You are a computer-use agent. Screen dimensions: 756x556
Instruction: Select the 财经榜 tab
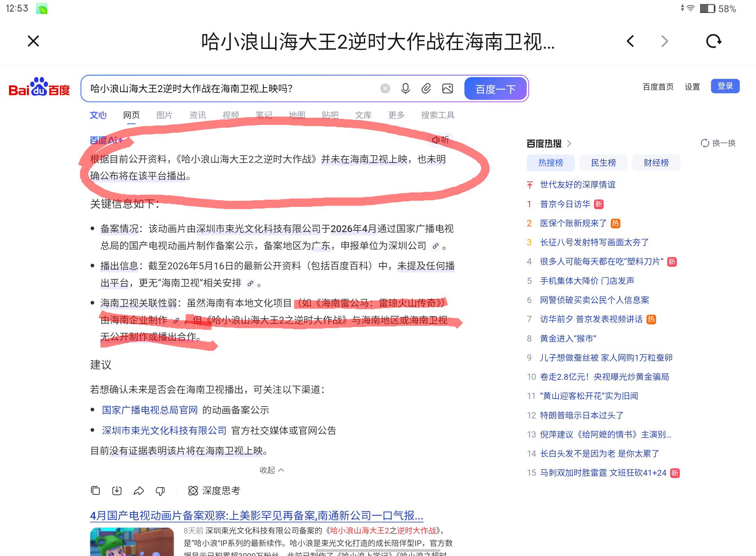click(x=656, y=163)
